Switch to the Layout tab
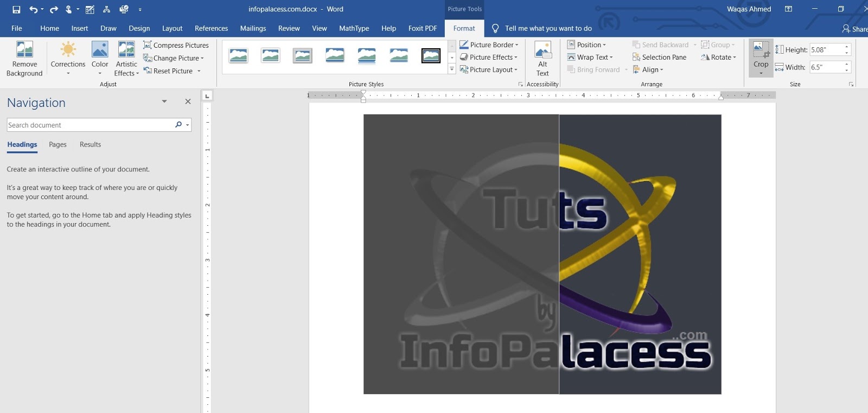868x413 pixels. (x=172, y=28)
